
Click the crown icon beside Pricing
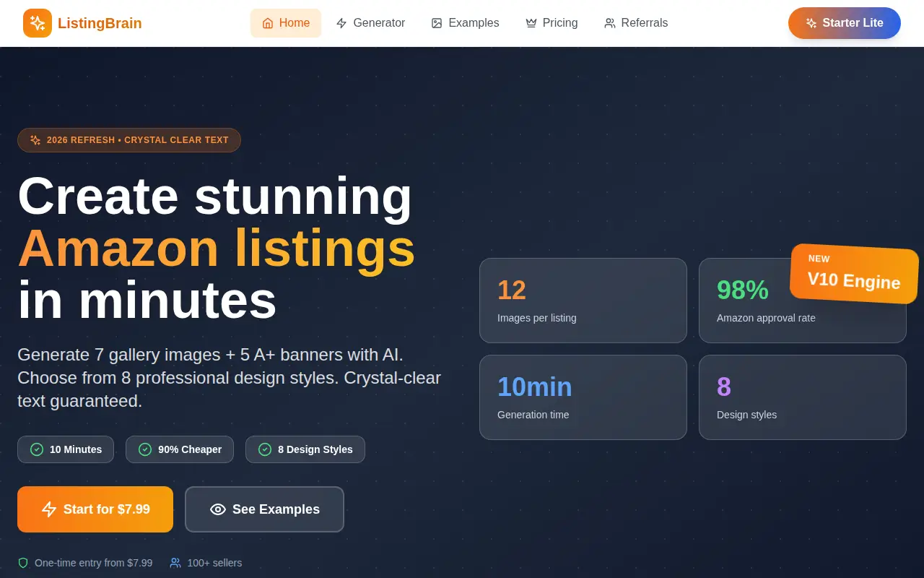pos(531,23)
